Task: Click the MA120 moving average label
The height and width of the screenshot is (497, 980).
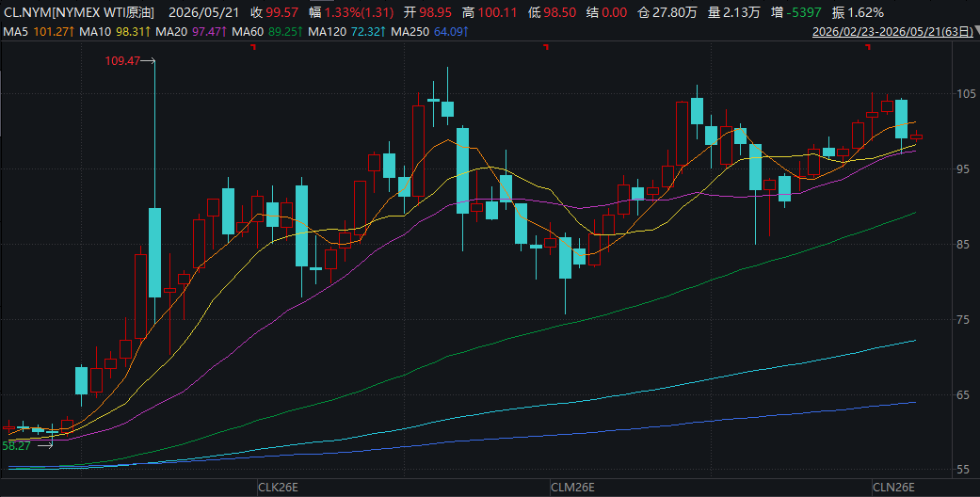Action: coord(328,31)
